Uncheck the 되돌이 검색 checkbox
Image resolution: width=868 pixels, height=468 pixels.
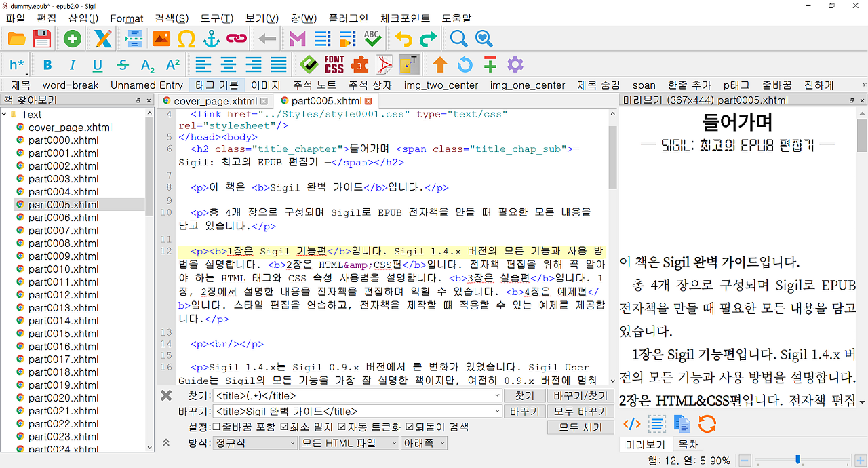coord(410,427)
